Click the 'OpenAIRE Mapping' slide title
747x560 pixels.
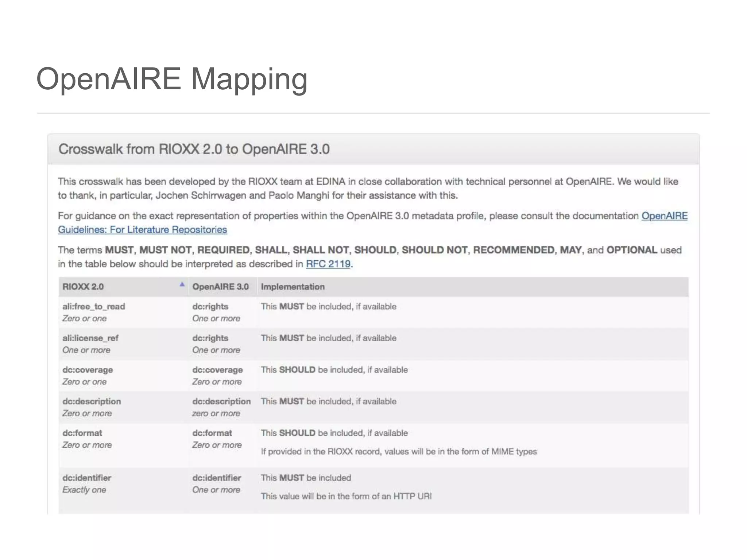coord(172,79)
